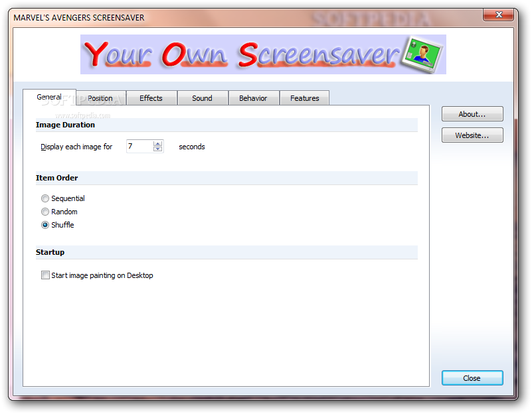Click the image duration seconds field
This screenshot has width=532, height=414.
pyautogui.click(x=139, y=147)
